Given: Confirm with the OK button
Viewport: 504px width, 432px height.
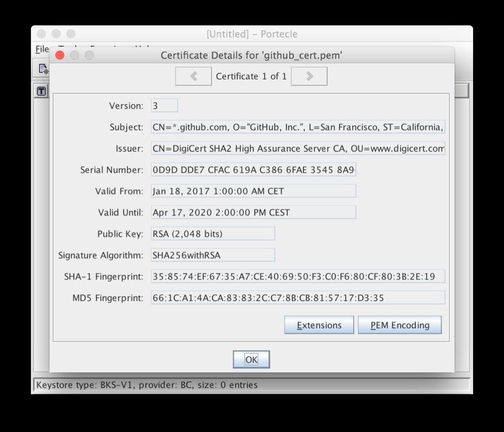Looking at the screenshot, I should point(252,359).
